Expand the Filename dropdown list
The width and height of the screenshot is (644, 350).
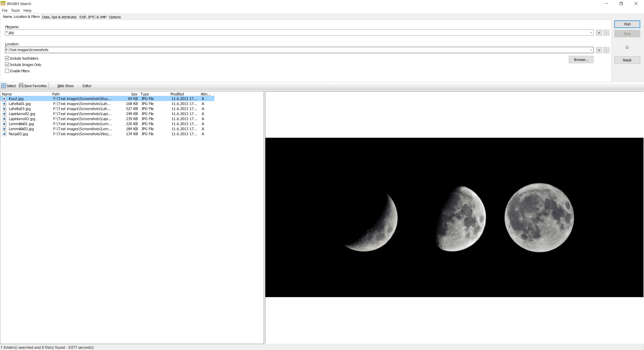point(591,33)
